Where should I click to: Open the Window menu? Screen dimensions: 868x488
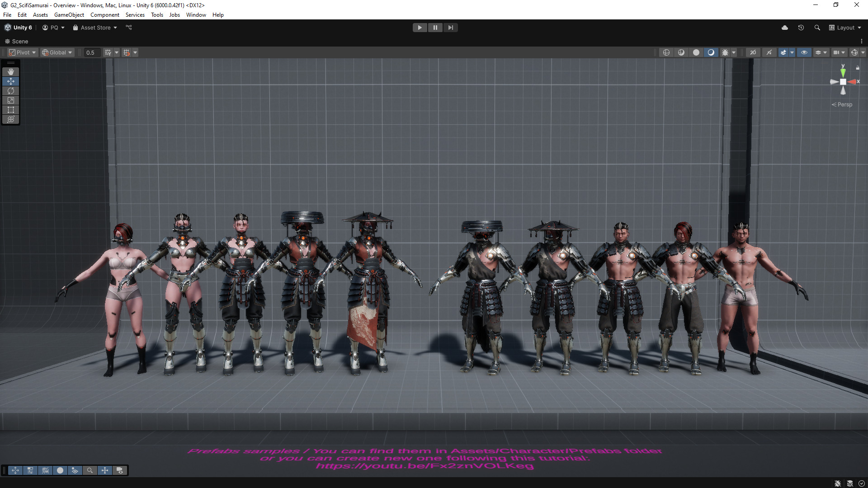(x=196, y=15)
